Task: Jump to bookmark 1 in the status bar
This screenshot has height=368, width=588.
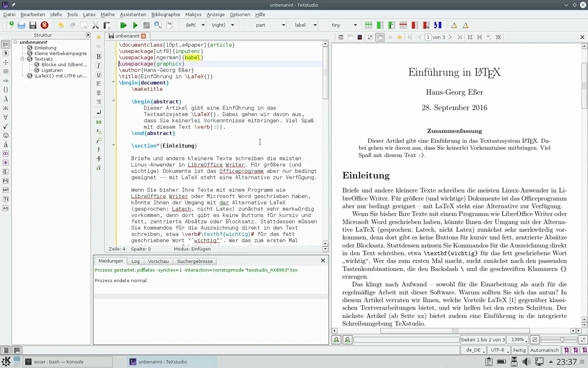Action: (x=566, y=350)
